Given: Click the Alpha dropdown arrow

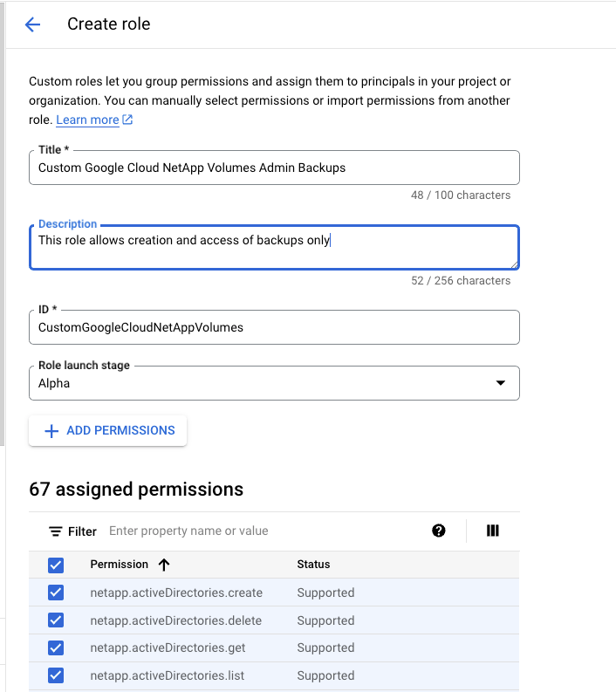Looking at the screenshot, I should [x=500, y=383].
